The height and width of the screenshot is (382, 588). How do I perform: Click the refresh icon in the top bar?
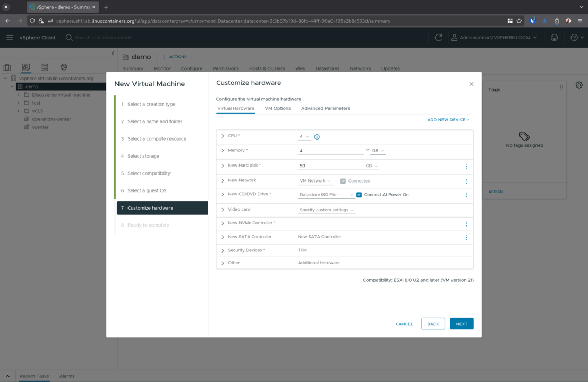(438, 38)
